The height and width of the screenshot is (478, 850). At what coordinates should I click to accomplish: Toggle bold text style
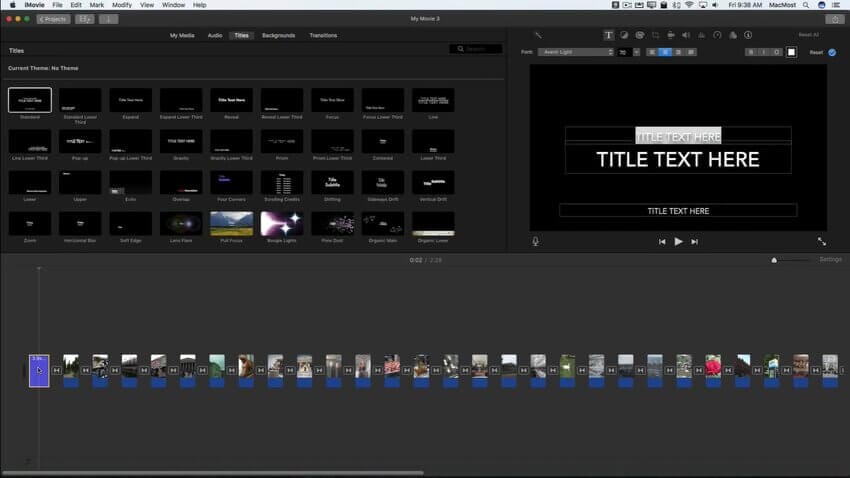tap(751, 52)
